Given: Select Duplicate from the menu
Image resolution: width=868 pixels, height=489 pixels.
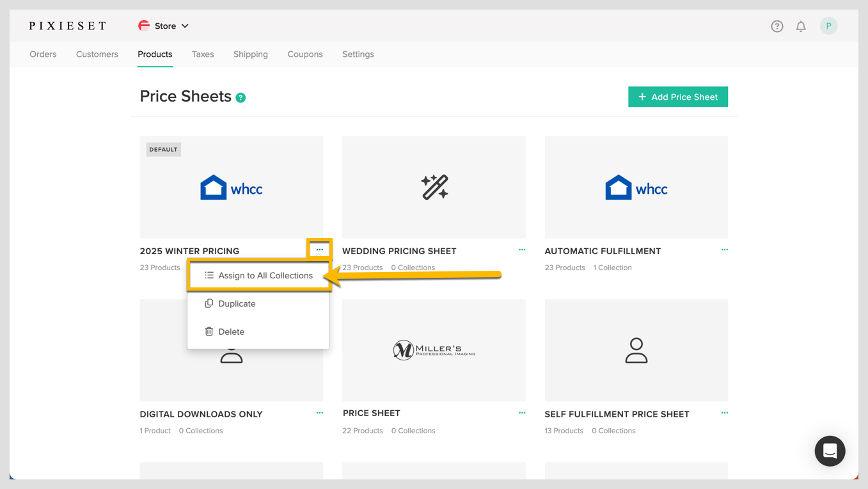Looking at the screenshot, I should [x=258, y=303].
